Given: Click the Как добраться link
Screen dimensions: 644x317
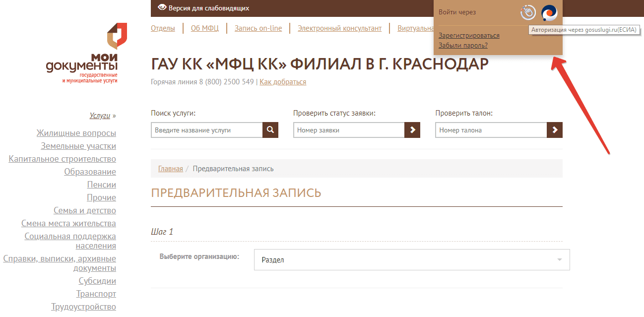Looking at the screenshot, I should click(x=283, y=82).
